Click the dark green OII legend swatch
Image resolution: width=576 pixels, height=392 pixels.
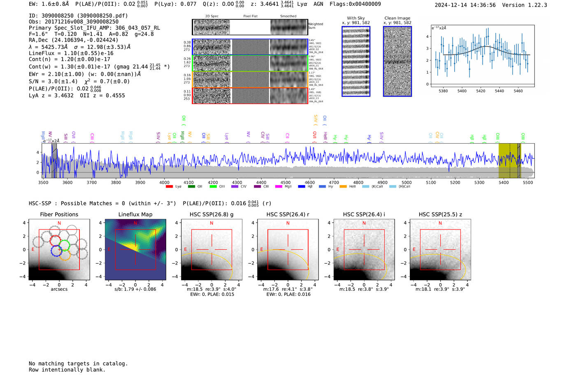click(191, 187)
